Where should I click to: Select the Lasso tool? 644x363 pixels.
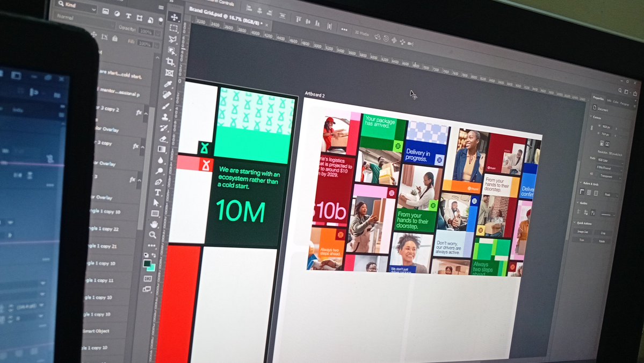[x=172, y=39]
